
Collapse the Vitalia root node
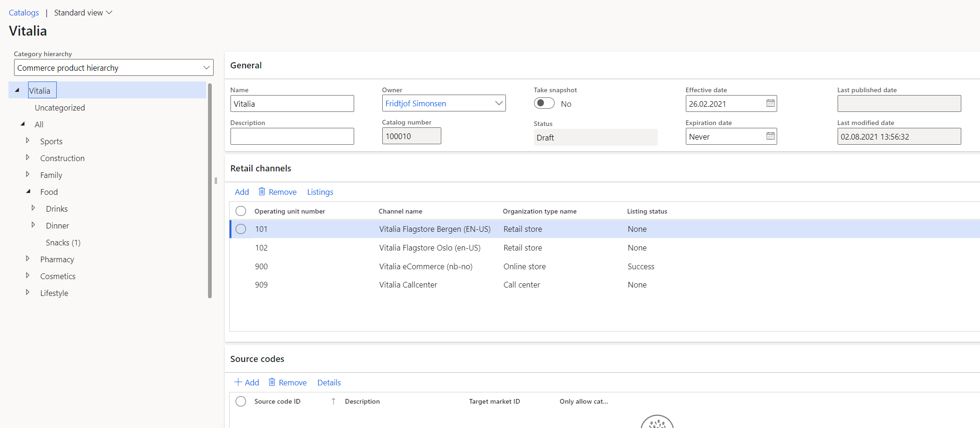pyautogui.click(x=17, y=90)
